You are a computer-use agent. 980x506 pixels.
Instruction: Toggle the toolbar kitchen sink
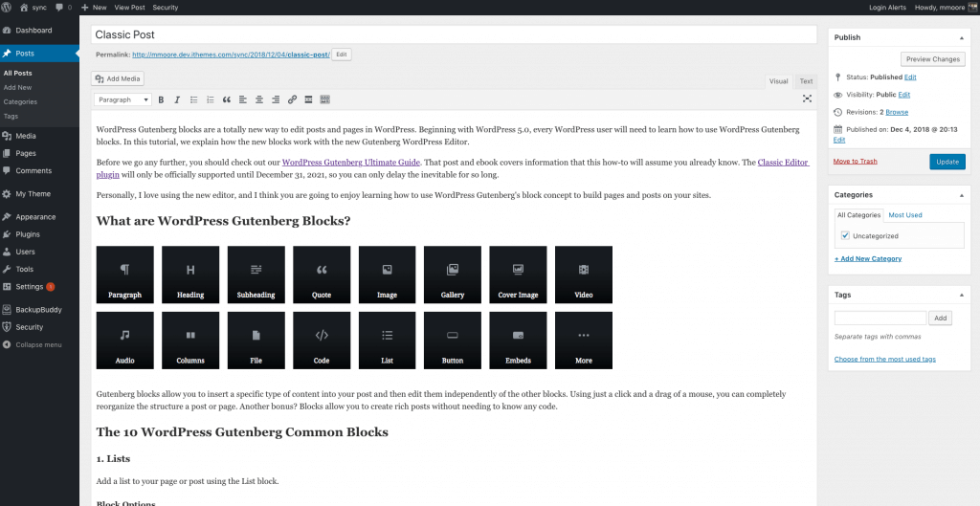(x=324, y=99)
